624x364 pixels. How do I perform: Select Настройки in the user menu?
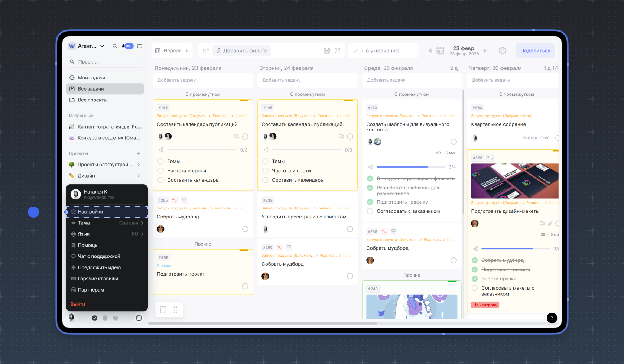[90, 212]
